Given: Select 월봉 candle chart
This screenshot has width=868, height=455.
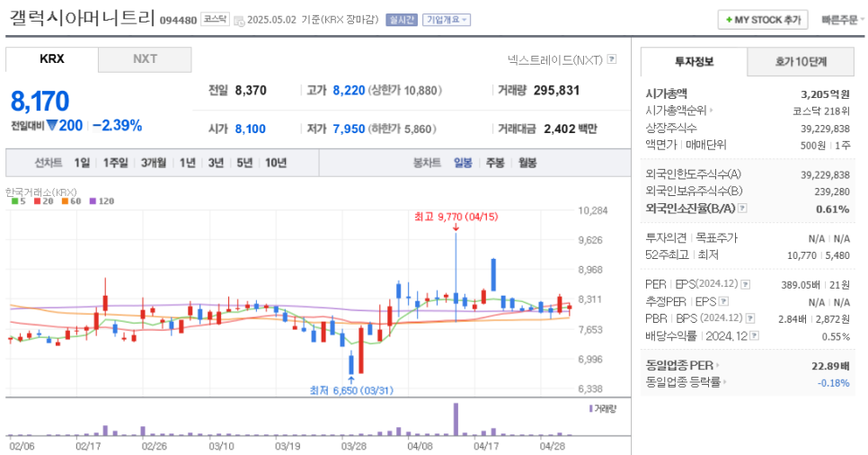Looking at the screenshot, I should coord(527,163).
